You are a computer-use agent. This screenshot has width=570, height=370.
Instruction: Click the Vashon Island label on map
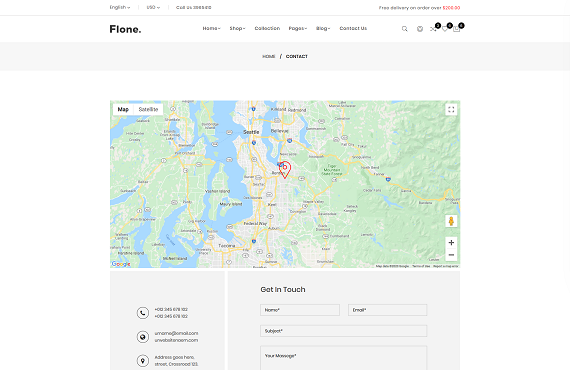point(217,191)
